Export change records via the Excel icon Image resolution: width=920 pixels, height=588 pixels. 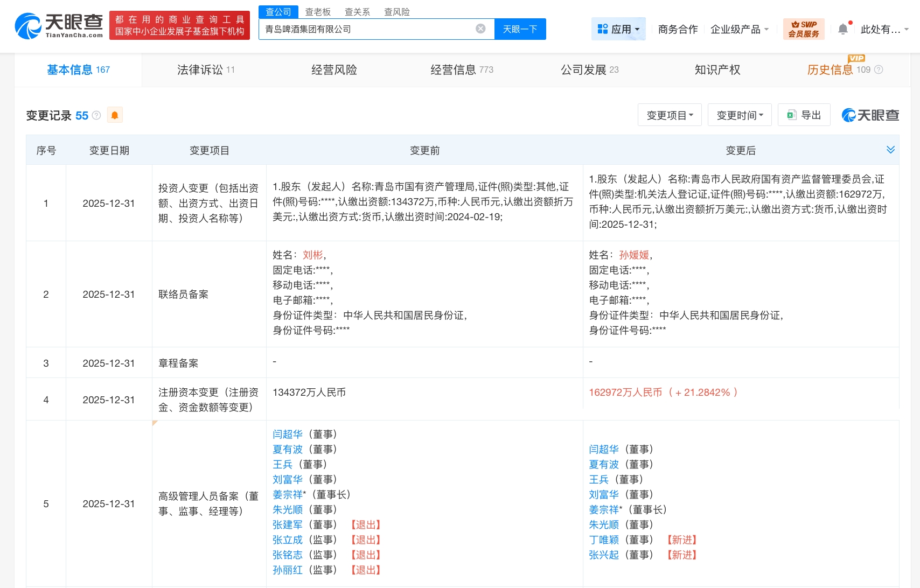[x=791, y=115]
